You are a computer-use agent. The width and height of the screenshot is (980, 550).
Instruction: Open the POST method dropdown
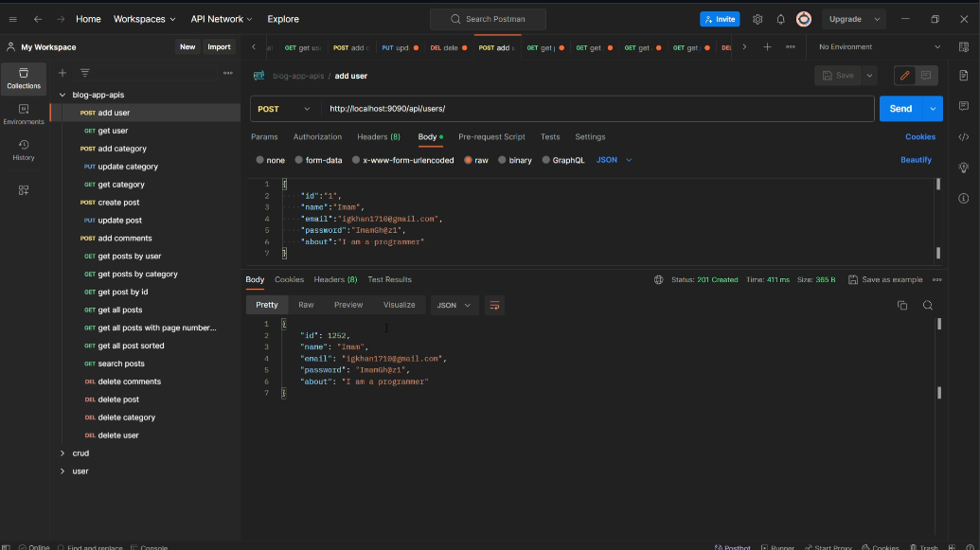[284, 109]
